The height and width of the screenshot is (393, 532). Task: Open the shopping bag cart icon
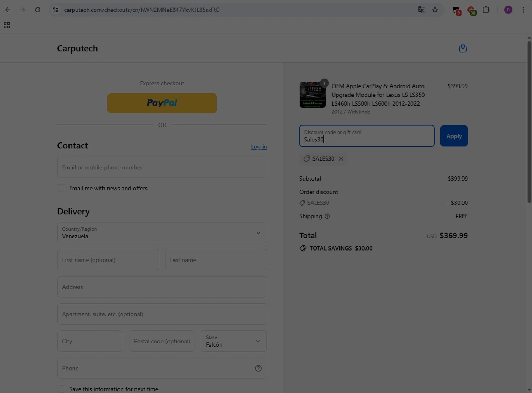tap(462, 48)
